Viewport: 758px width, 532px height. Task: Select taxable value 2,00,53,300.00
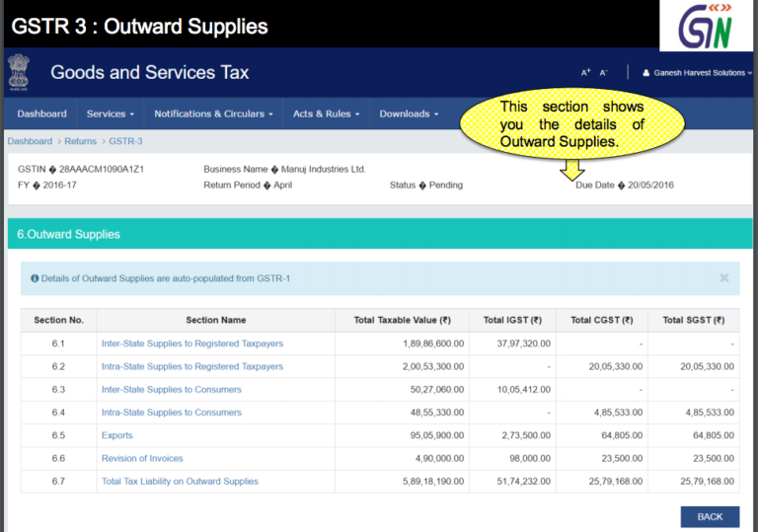pyautogui.click(x=433, y=366)
